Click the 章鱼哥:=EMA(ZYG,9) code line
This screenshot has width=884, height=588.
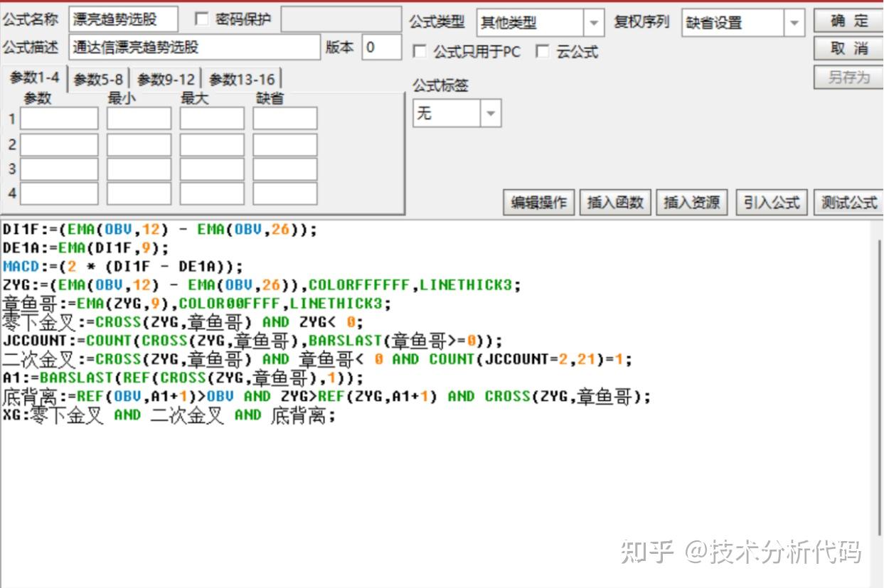pyautogui.click(x=197, y=304)
